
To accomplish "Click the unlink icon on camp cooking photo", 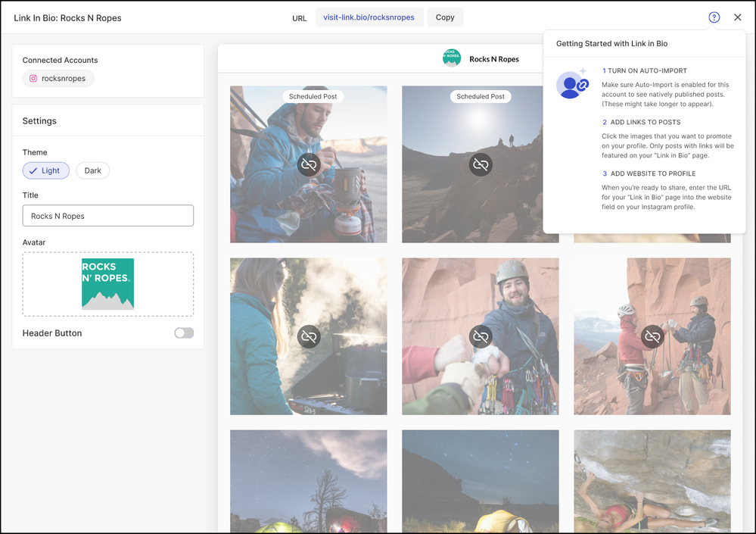I will pos(309,164).
